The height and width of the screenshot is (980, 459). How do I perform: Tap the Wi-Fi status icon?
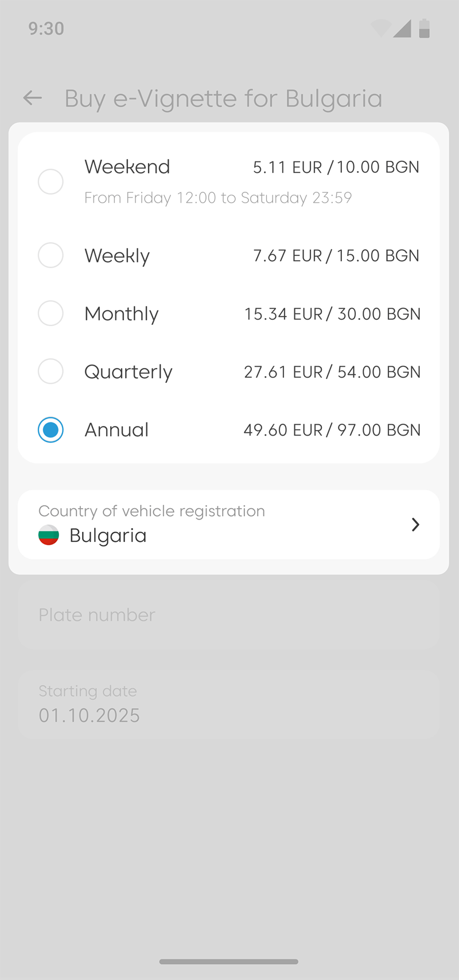[x=380, y=28]
